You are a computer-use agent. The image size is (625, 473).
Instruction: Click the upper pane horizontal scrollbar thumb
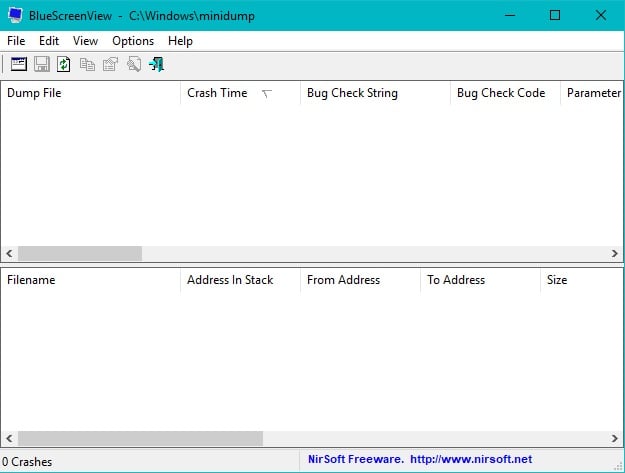[x=80, y=253]
